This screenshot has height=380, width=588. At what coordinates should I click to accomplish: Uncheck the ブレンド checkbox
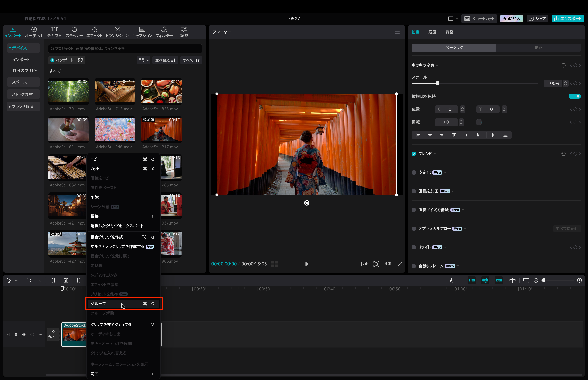[x=414, y=154]
